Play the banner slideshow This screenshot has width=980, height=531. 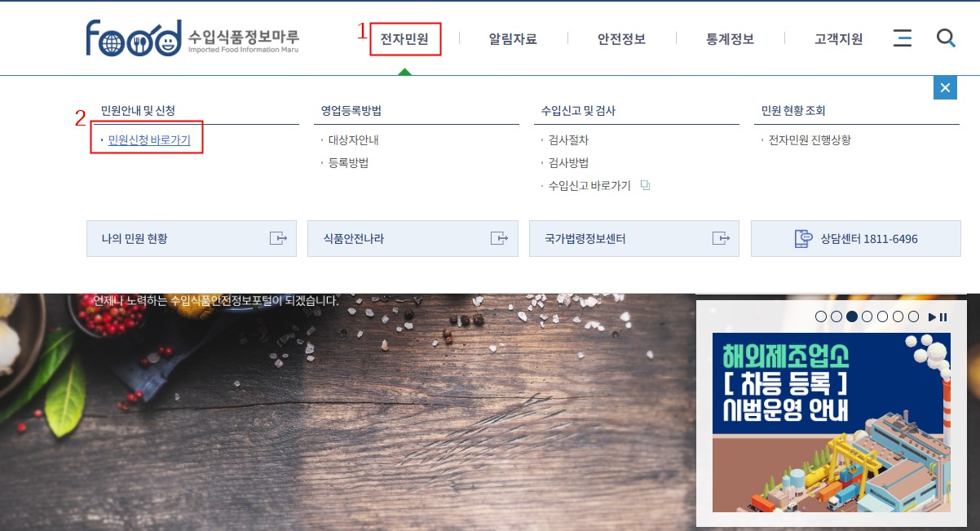[x=933, y=317]
